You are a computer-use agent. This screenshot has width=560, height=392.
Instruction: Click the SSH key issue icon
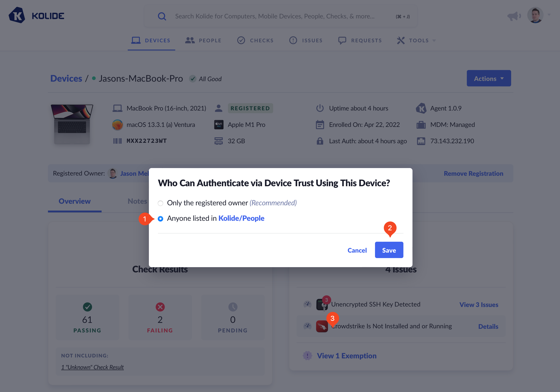tap(322, 304)
